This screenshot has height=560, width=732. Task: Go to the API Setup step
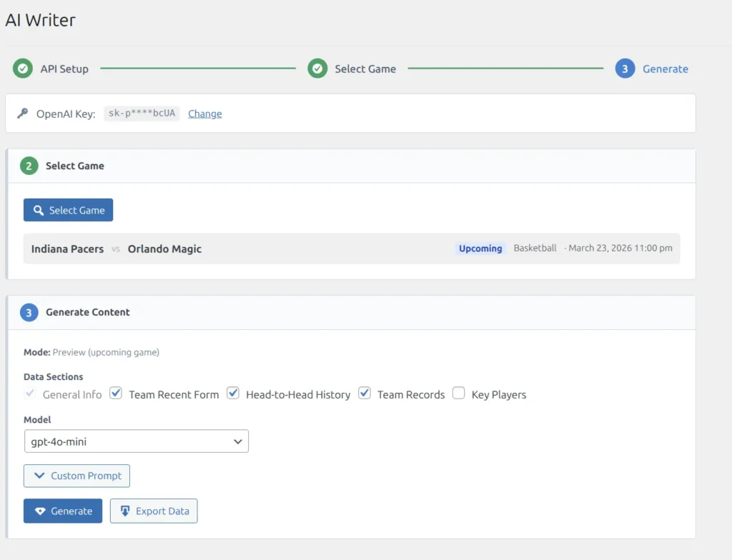tap(64, 69)
